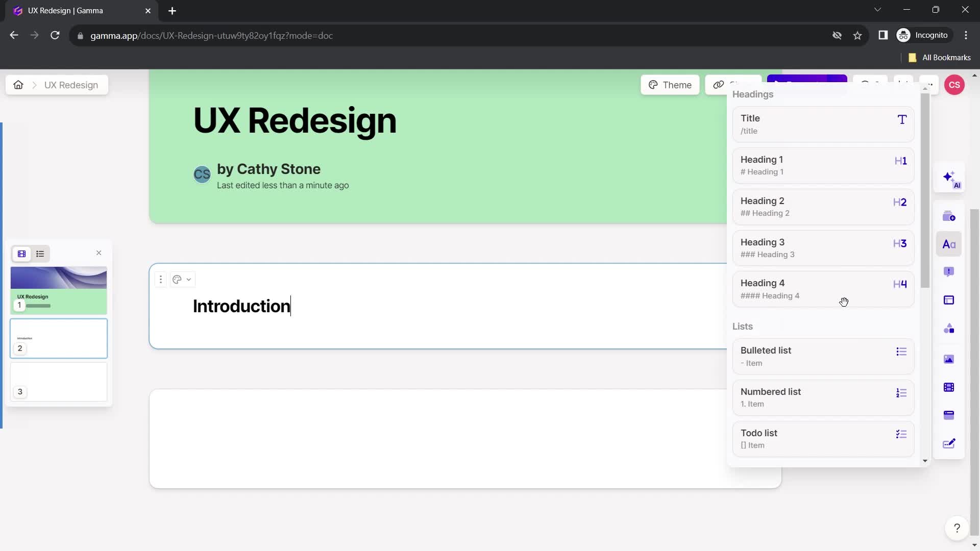
Task: Open the text formatting icon panel
Action: 950,243
